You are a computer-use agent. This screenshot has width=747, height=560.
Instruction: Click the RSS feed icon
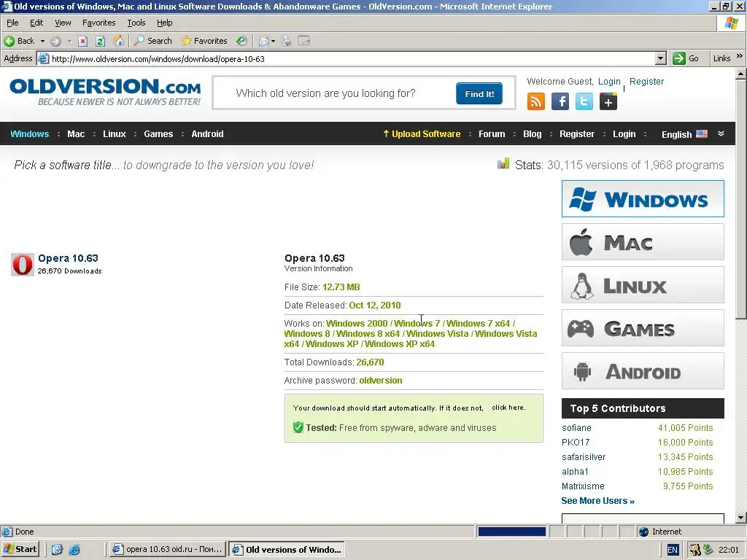pos(536,101)
